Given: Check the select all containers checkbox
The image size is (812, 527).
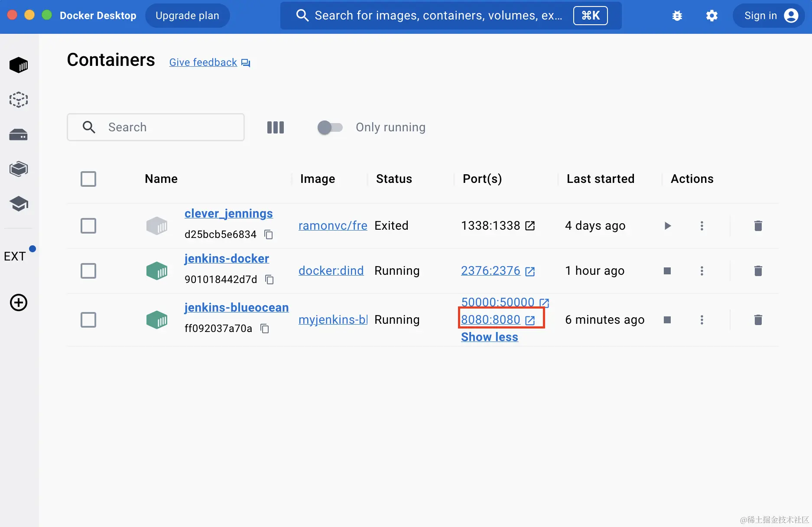Looking at the screenshot, I should [88, 179].
